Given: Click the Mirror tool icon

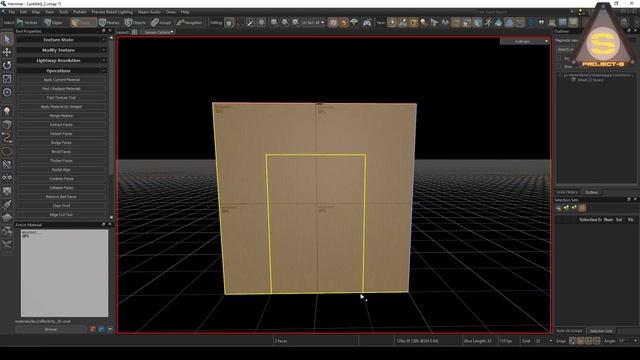Looking at the screenshot, I should point(7,178).
